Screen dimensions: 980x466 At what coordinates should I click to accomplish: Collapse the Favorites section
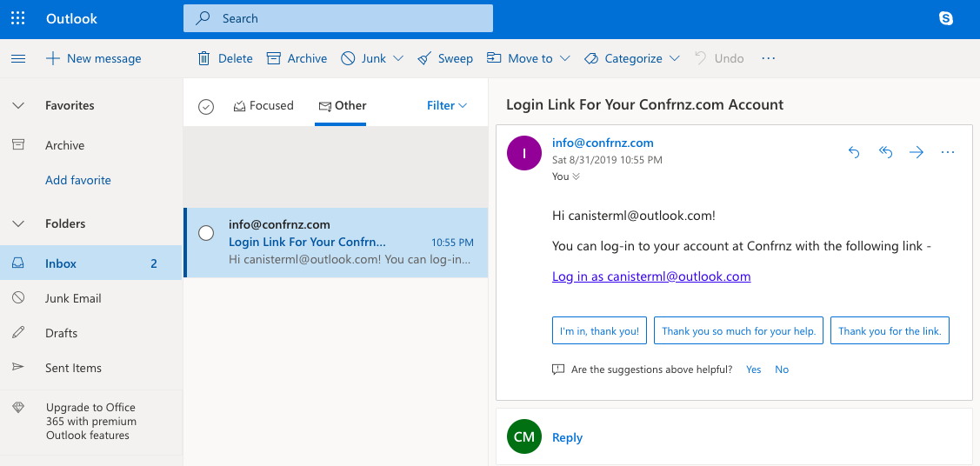coord(19,105)
